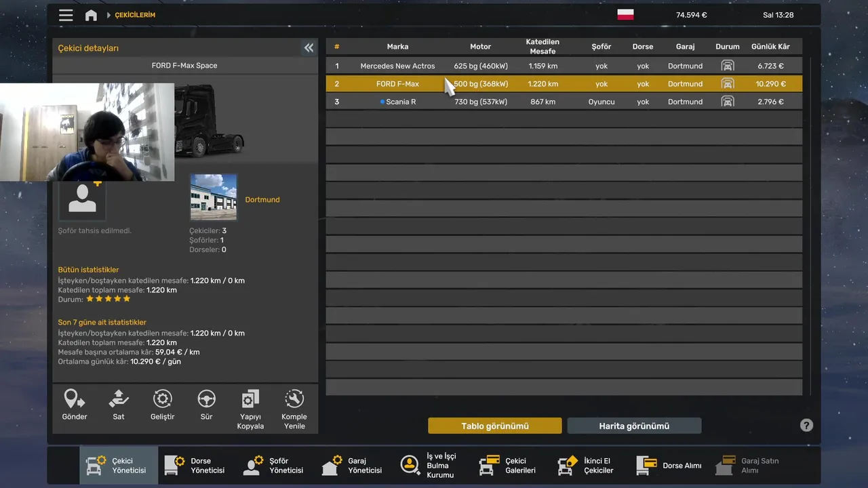This screenshot has width=868, height=488.
Task: Click the Polish flag icon
Action: 625,14
